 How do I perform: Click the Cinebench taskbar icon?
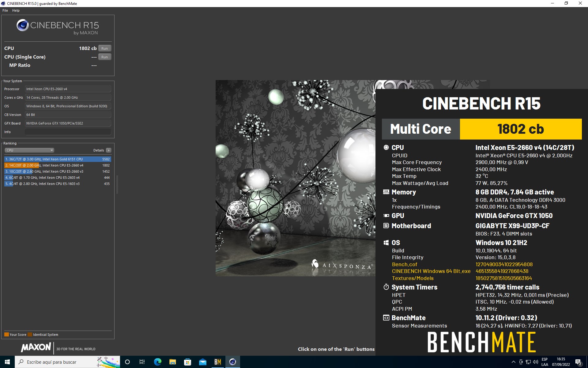click(x=232, y=362)
